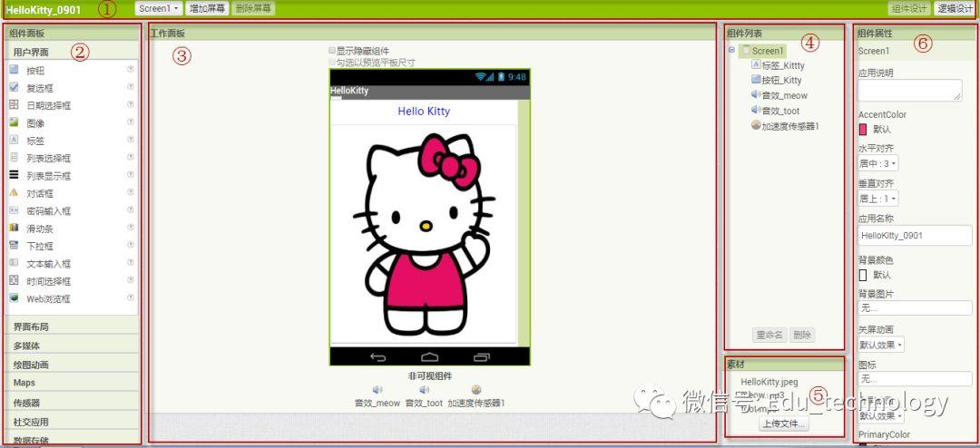This screenshot has height=448, width=980.
Task: Open help icon for 滑动条 component
Action: (131, 228)
